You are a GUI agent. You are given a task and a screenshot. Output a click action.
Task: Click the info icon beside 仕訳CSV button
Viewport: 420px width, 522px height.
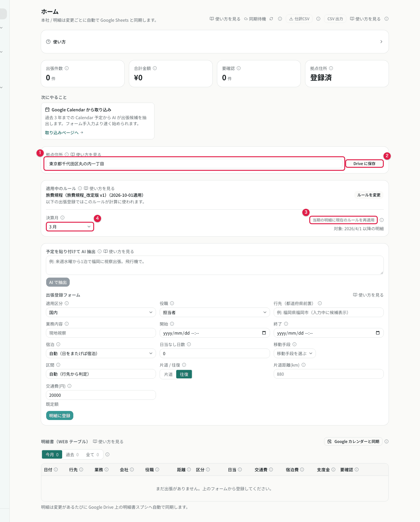(x=318, y=19)
